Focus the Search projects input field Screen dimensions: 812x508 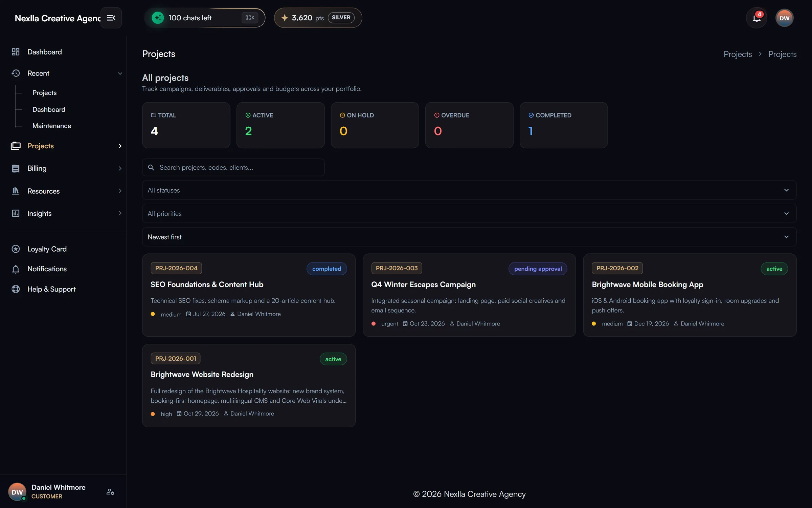(x=233, y=167)
